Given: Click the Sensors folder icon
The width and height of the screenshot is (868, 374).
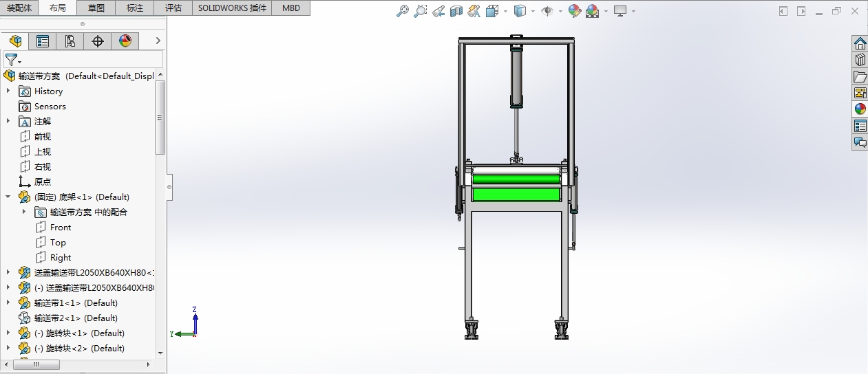Looking at the screenshot, I should [25, 107].
